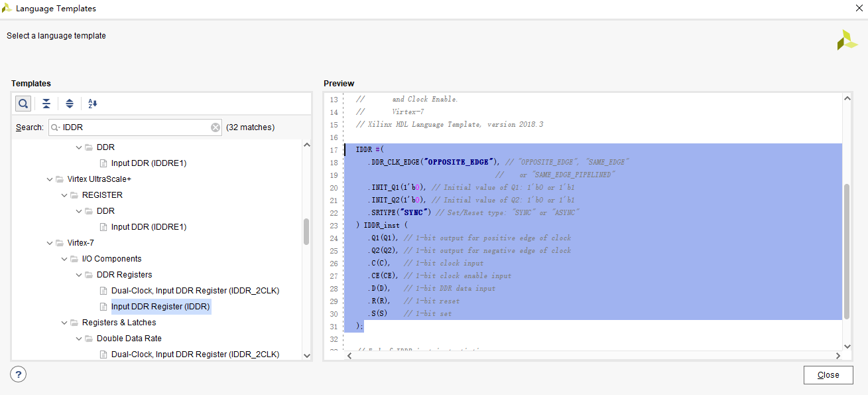Select the Input DDR Register (IDDR) template
Image resolution: width=868 pixels, height=395 pixels.
[x=160, y=307]
